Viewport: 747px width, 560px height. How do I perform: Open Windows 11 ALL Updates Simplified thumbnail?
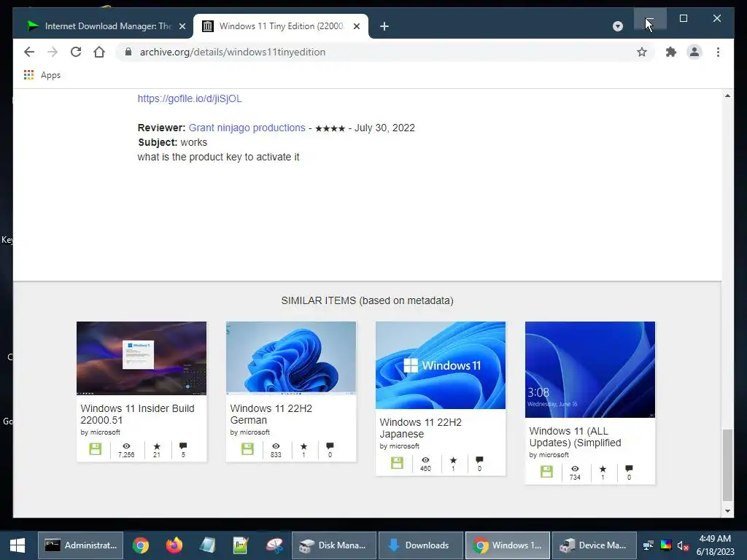(590, 370)
